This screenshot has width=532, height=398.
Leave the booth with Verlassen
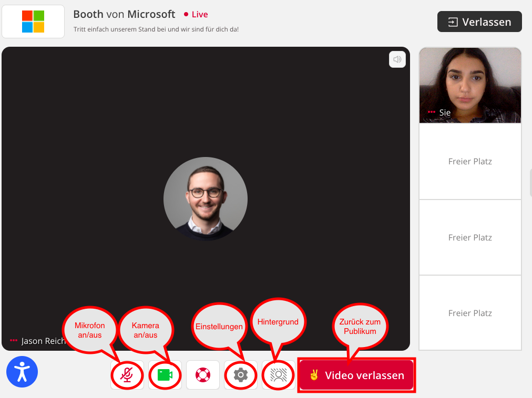click(479, 22)
